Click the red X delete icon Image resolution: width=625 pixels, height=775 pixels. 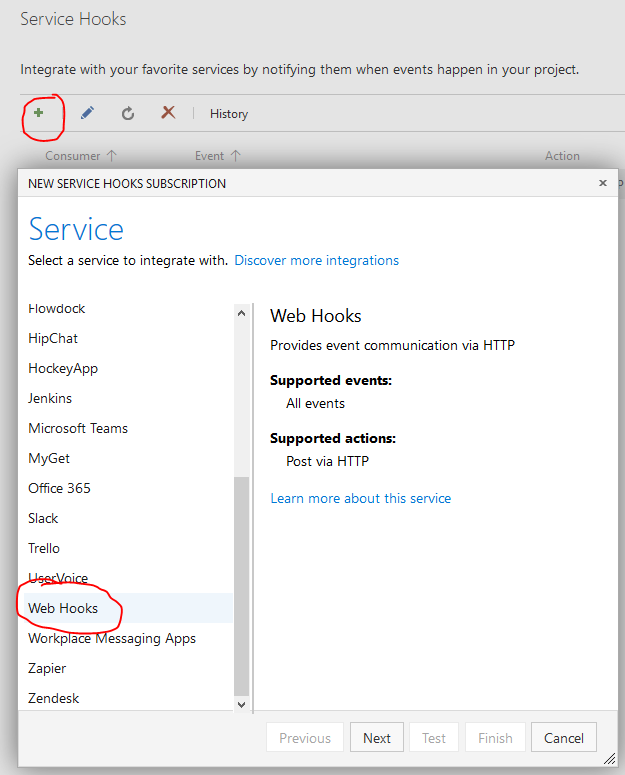(168, 113)
